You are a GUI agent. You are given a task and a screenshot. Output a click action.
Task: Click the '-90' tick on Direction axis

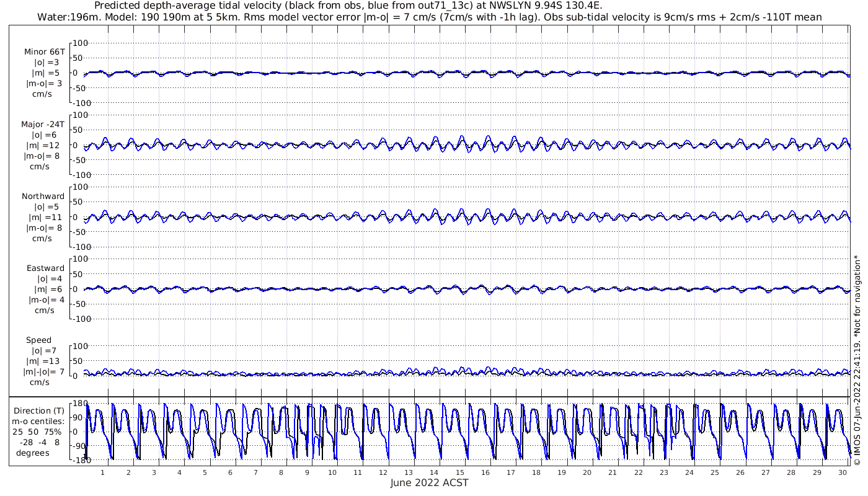click(80, 446)
